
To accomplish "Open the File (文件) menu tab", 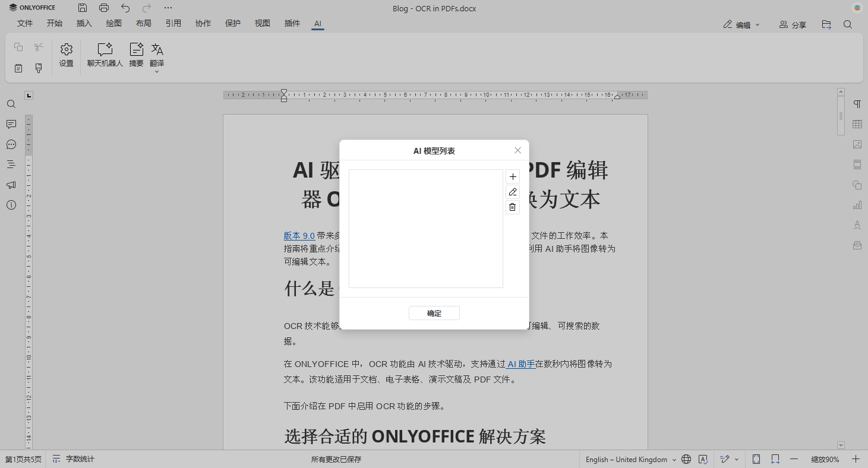I will (x=25, y=23).
